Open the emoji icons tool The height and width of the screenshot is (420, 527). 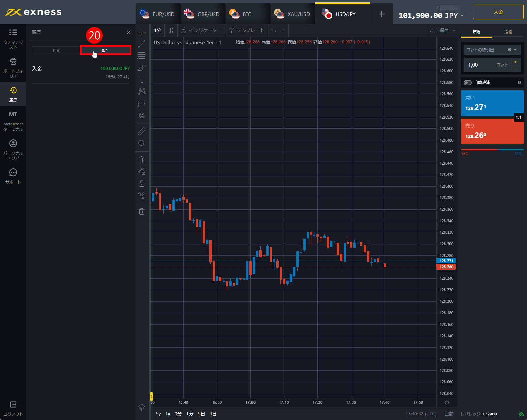(x=142, y=115)
